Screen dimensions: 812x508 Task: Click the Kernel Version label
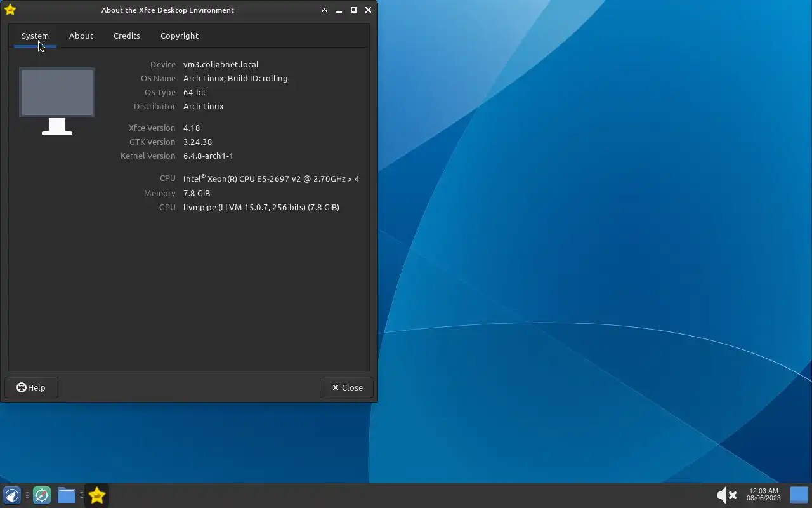click(x=148, y=156)
